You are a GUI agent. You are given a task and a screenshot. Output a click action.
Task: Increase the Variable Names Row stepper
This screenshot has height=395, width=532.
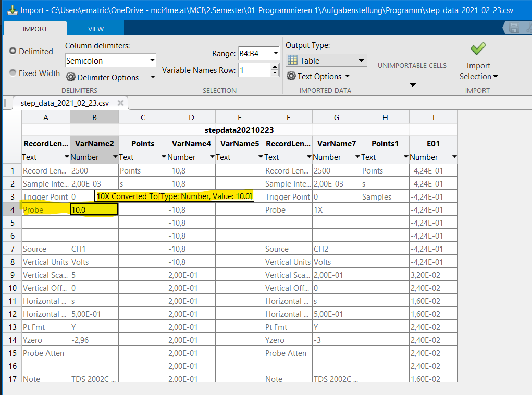click(275, 67)
